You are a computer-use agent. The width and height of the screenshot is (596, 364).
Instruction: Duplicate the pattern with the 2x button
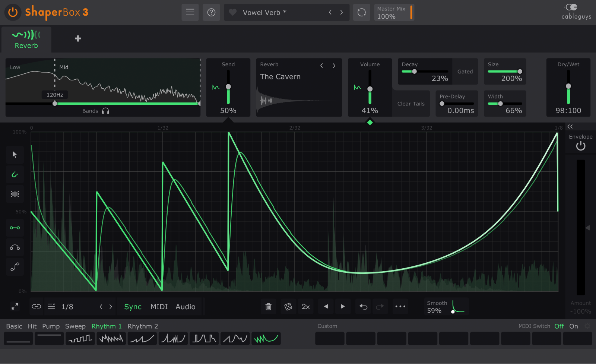(305, 306)
